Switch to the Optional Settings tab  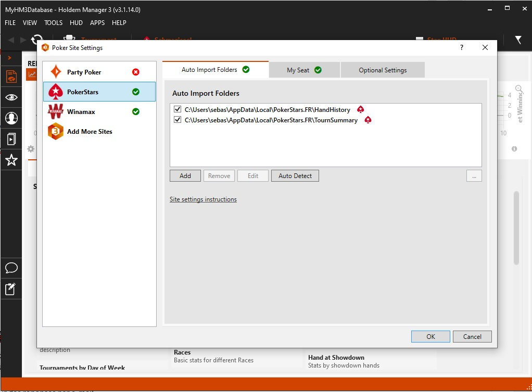[383, 70]
